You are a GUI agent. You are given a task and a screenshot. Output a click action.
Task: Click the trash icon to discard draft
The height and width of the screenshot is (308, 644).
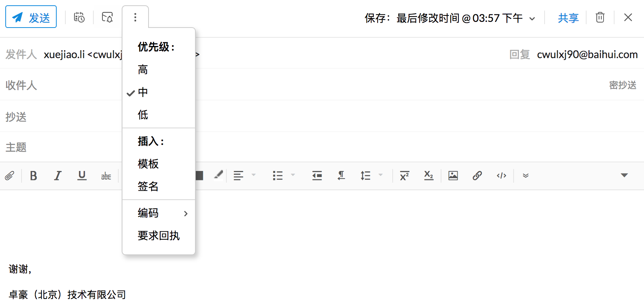point(600,17)
